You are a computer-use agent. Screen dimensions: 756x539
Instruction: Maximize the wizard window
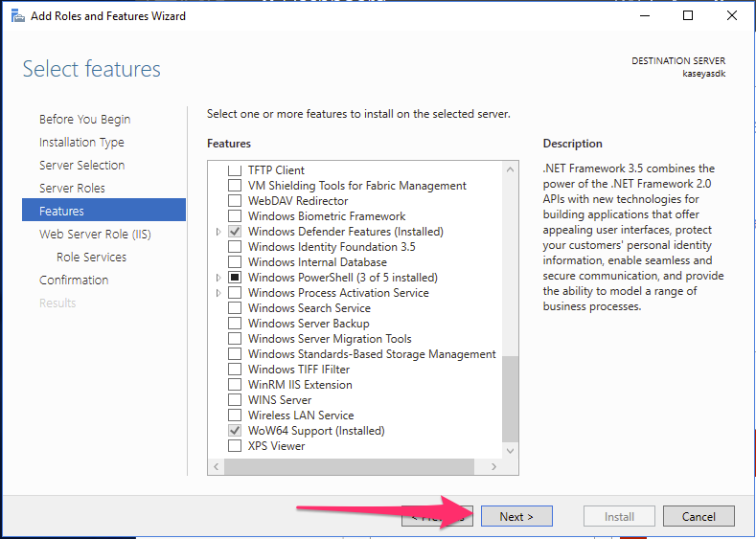click(688, 15)
